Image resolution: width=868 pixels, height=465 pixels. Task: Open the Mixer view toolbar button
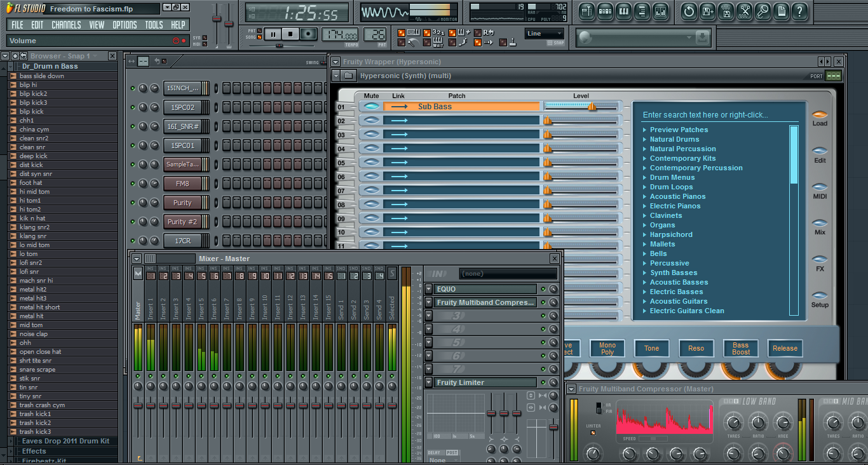pyautogui.click(x=660, y=11)
